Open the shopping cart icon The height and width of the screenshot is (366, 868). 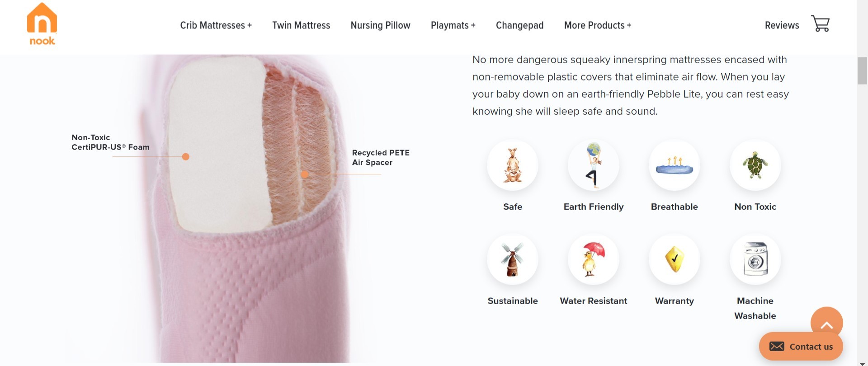(820, 23)
